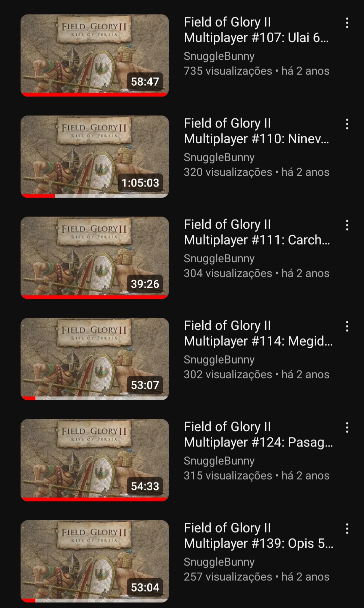Play the 1:05:03 Nineveh video thumbnail
Image resolution: width=364 pixels, height=608 pixels.
pyautogui.click(x=95, y=156)
